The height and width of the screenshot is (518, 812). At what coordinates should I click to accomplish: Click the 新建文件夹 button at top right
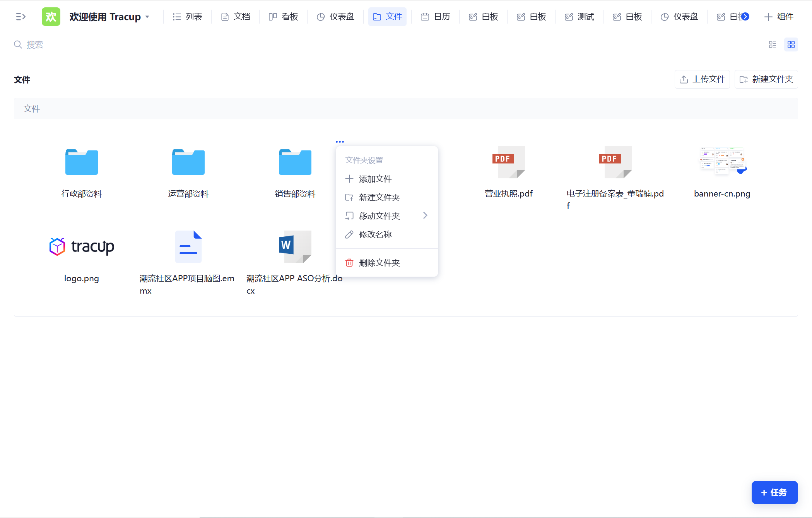[766, 79]
